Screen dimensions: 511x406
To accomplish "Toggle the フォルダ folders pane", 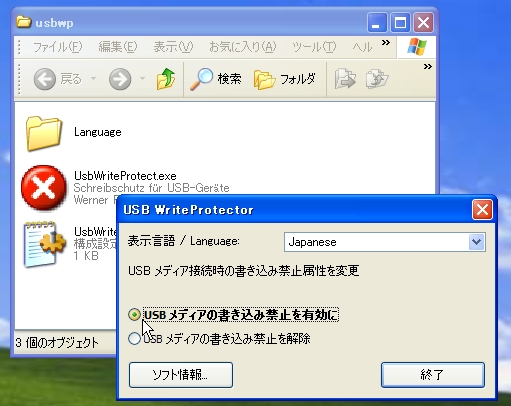I will [x=284, y=79].
